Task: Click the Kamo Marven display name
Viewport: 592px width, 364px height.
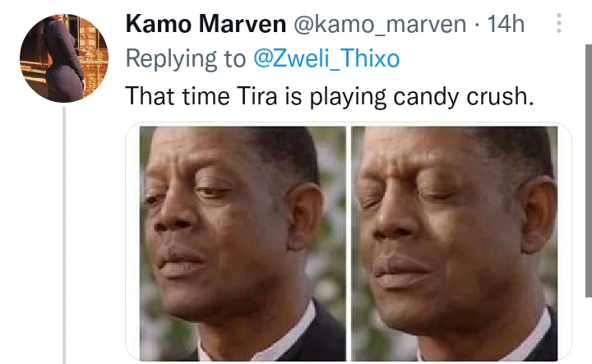Action: point(206,24)
